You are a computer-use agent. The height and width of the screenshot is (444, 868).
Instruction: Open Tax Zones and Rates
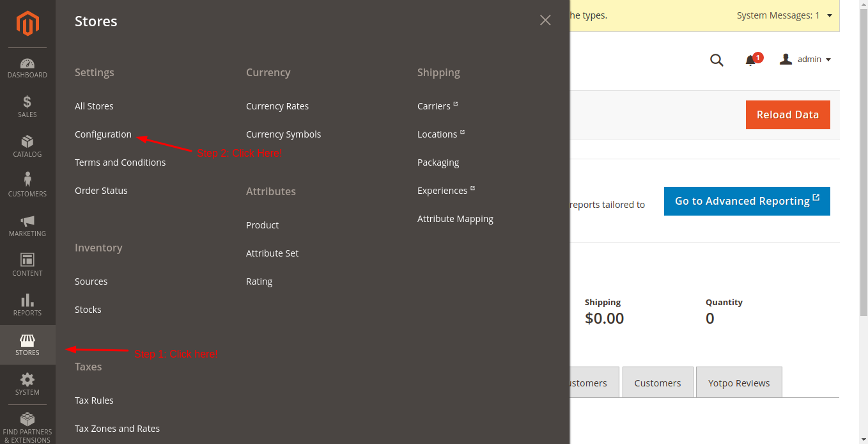tap(117, 429)
